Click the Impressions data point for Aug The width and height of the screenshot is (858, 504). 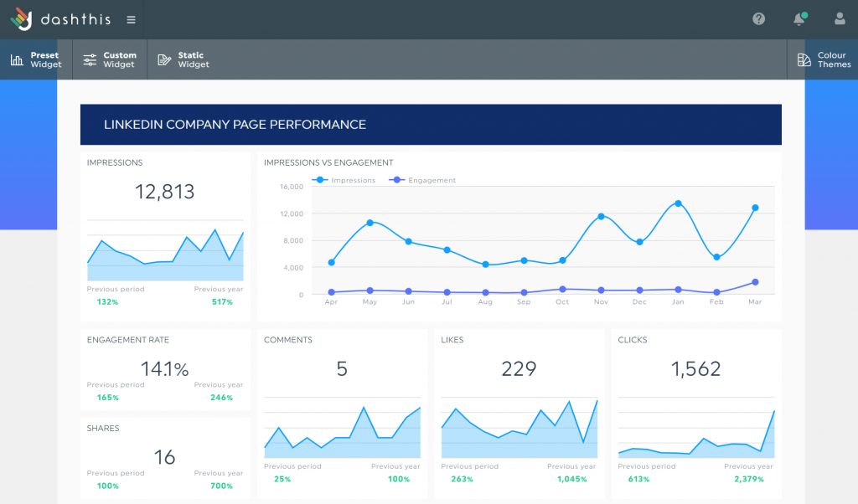coord(485,265)
